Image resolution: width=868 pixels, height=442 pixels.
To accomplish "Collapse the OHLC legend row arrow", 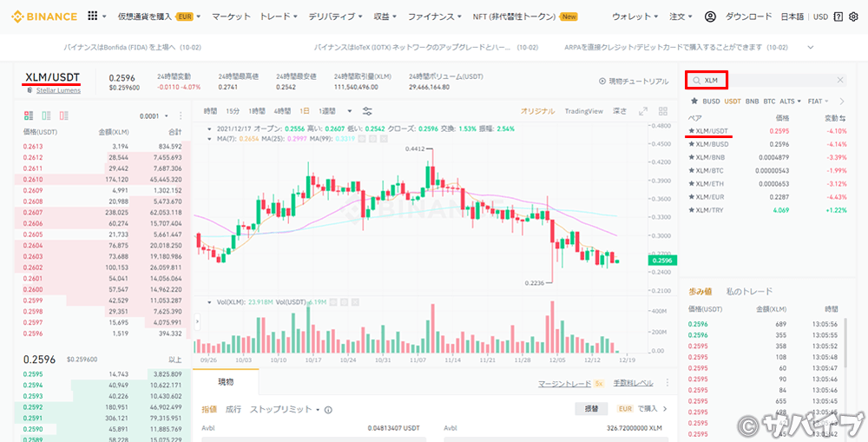I will point(210,129).
